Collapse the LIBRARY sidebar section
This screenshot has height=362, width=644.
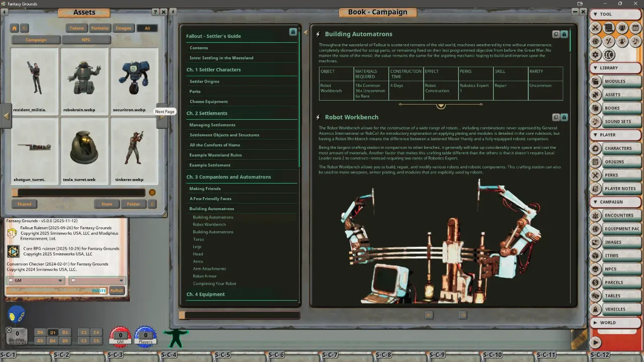click(x=616, y=68)
